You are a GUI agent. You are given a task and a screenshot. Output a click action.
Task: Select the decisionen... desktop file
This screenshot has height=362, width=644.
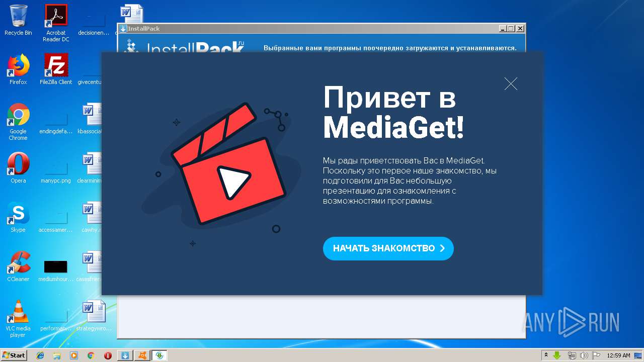point(94,23)
